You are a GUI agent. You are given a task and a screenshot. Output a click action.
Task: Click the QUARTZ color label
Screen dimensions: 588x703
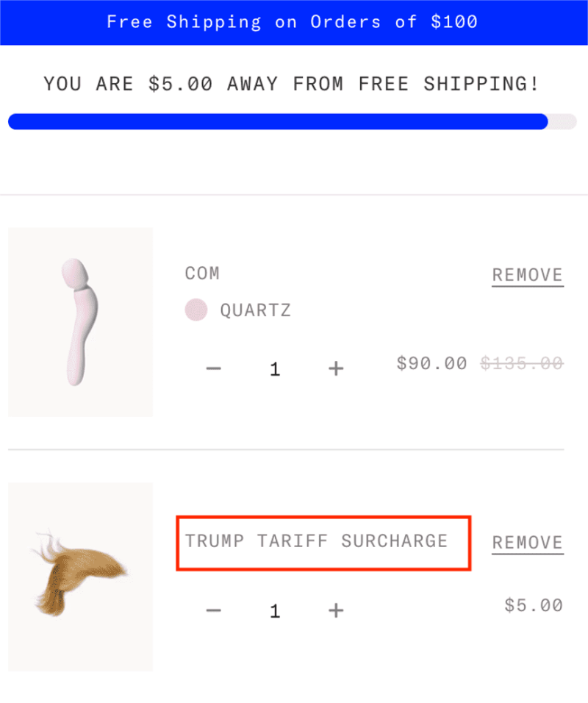tap(255, 310)
